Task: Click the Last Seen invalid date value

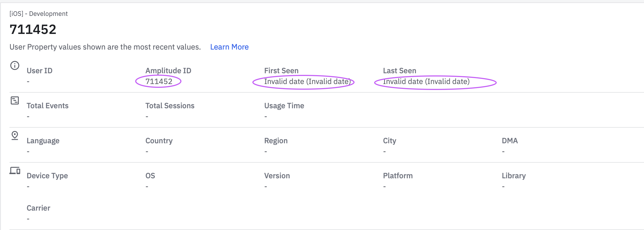Action: tap(426, 81)
